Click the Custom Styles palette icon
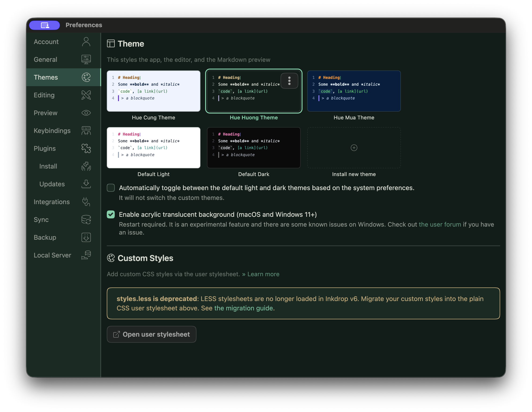 111,258
